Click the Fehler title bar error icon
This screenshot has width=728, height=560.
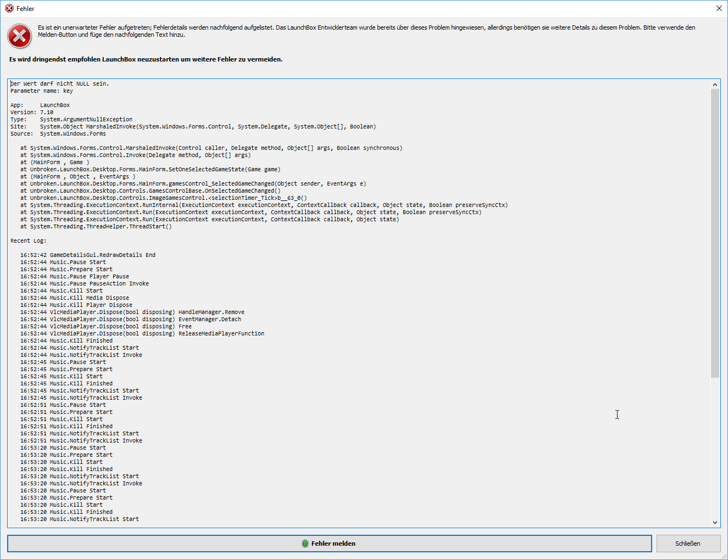(9, 8)
